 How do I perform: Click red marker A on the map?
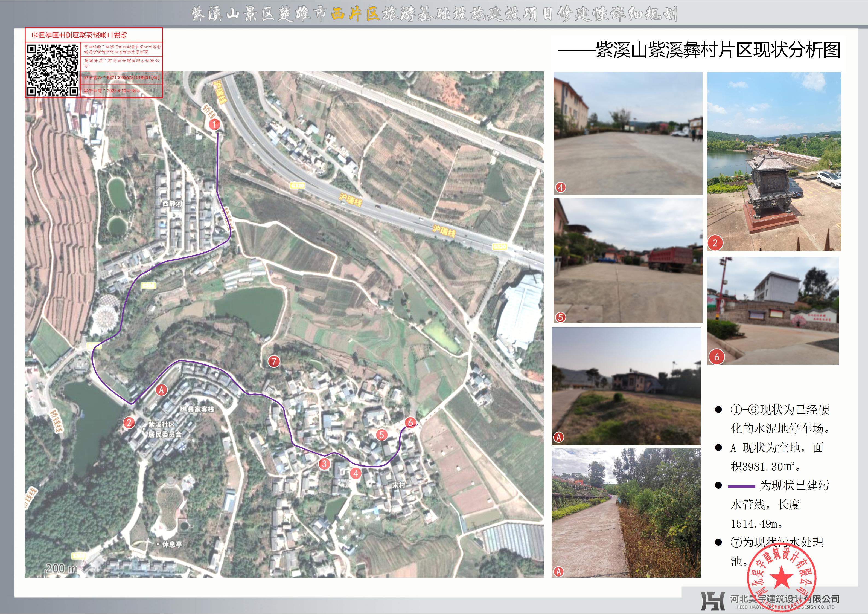click(161, 390)
